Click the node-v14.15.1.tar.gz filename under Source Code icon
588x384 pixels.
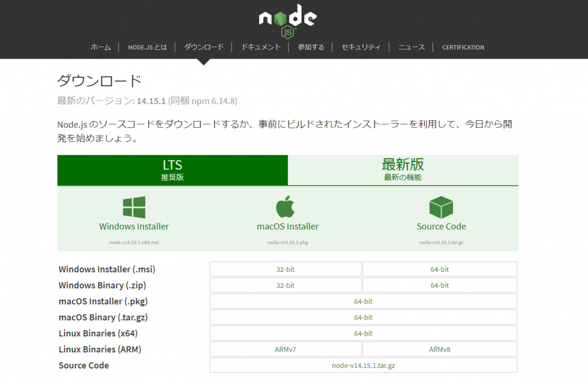[x=442, y=243]
